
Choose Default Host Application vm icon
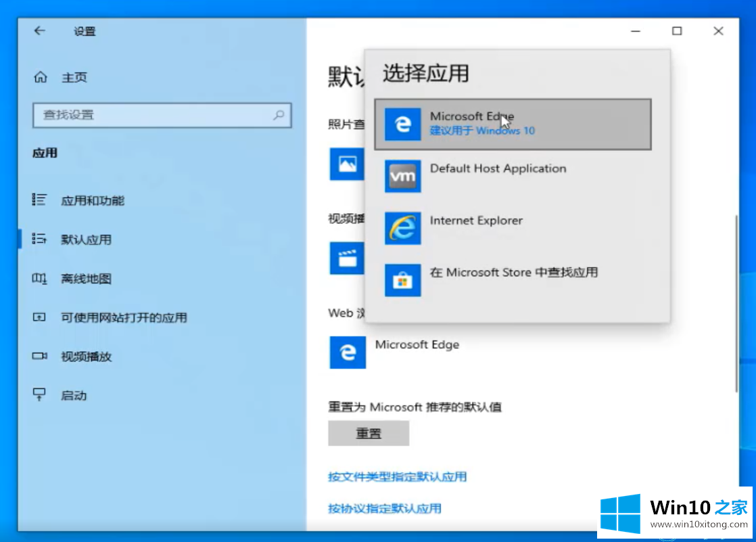click(x=402, y=176)
